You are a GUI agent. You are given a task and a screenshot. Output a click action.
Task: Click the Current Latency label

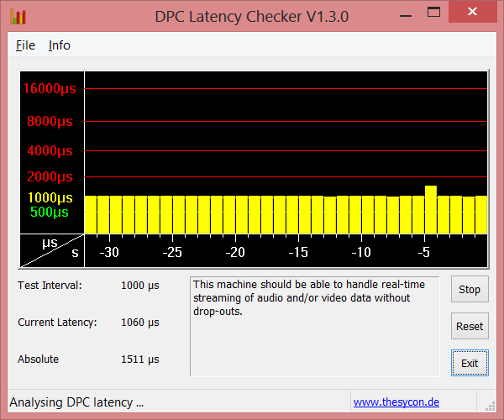coord(57,323)
